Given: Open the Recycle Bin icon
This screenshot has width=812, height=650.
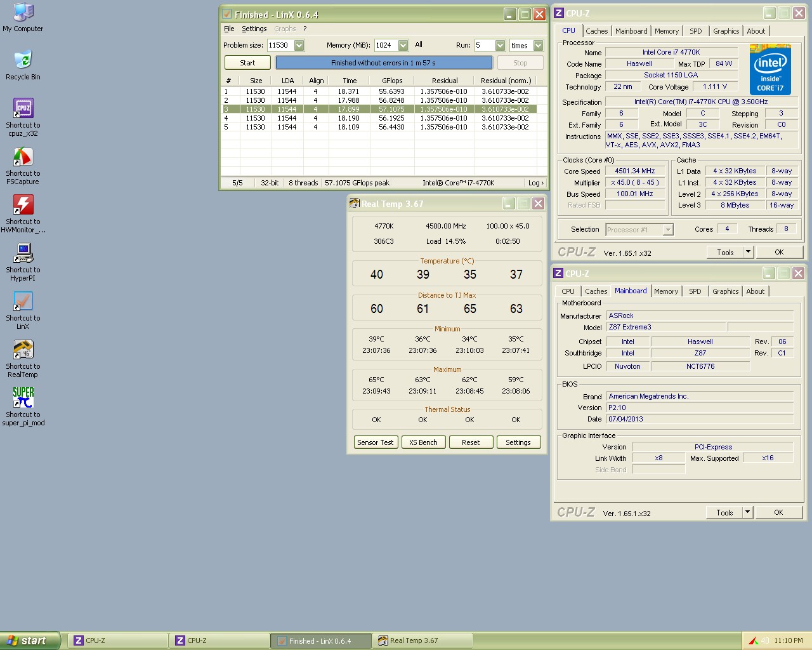Looking at the screenshot, I should tap(23, 65).
